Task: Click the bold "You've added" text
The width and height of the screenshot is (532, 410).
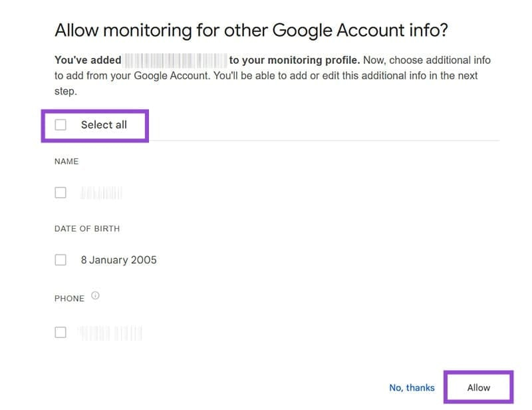Action: point(88,61)
